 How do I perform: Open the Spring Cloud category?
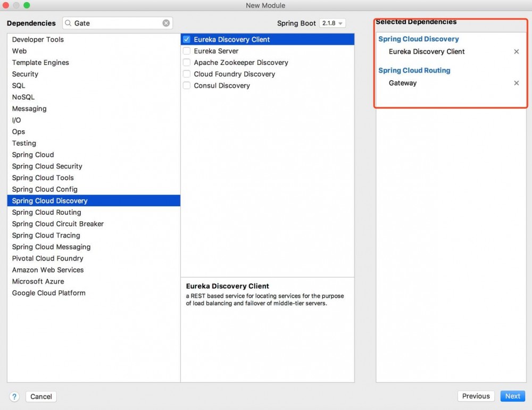point(94,155)
